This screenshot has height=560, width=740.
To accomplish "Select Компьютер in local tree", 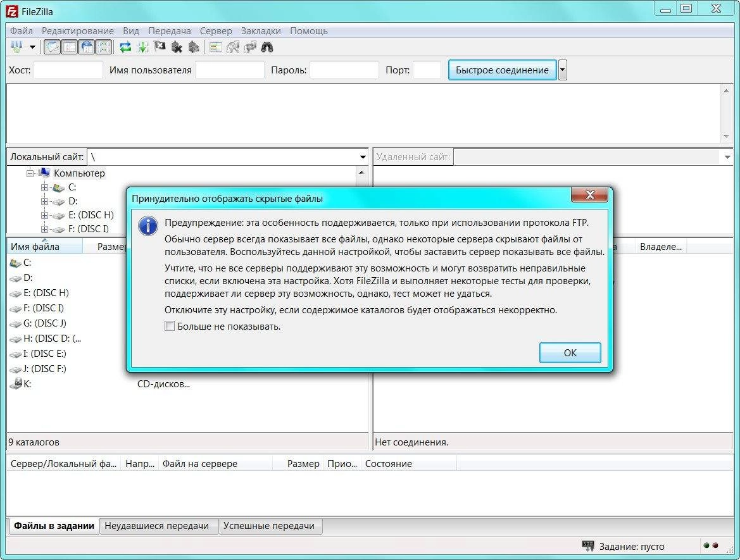I will coord(79,173).
